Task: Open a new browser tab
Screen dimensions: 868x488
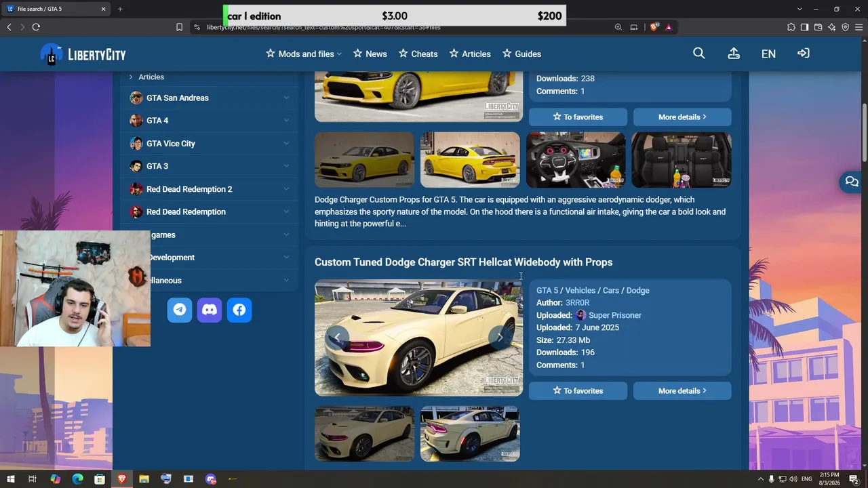Action: 120,9
